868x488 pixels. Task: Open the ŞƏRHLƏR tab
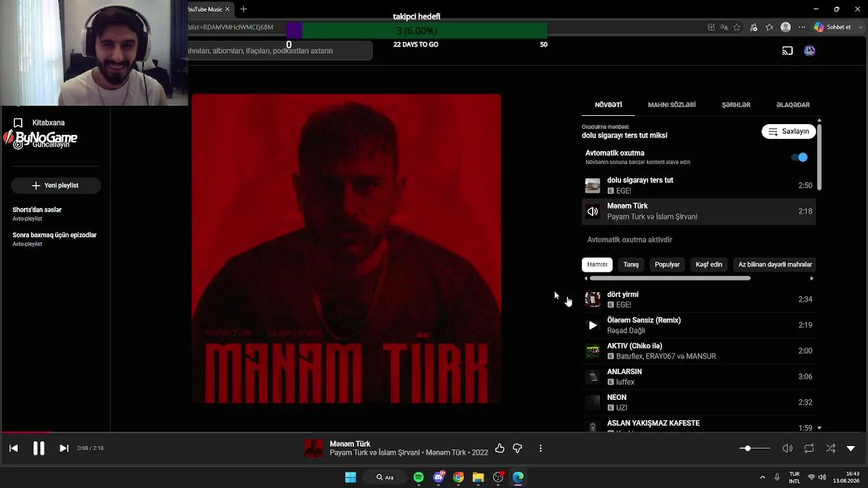point(736,105)
